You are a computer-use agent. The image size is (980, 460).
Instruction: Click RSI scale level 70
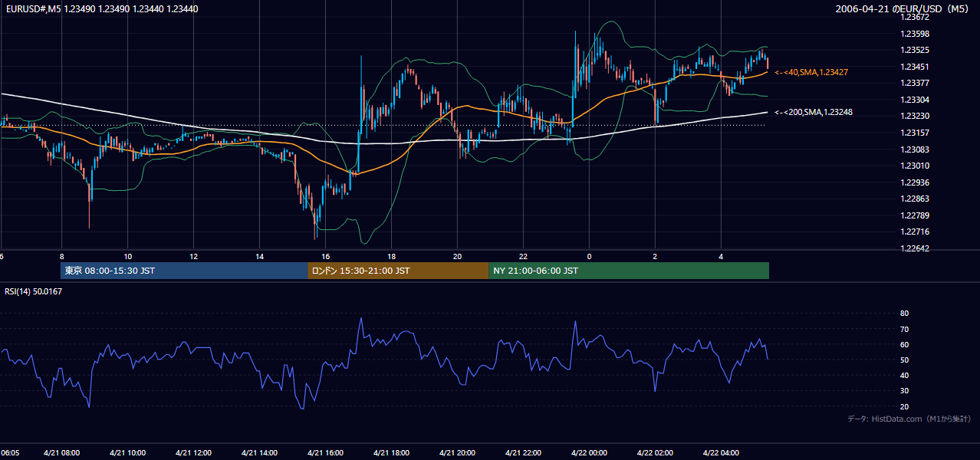[x=904, y=329]
